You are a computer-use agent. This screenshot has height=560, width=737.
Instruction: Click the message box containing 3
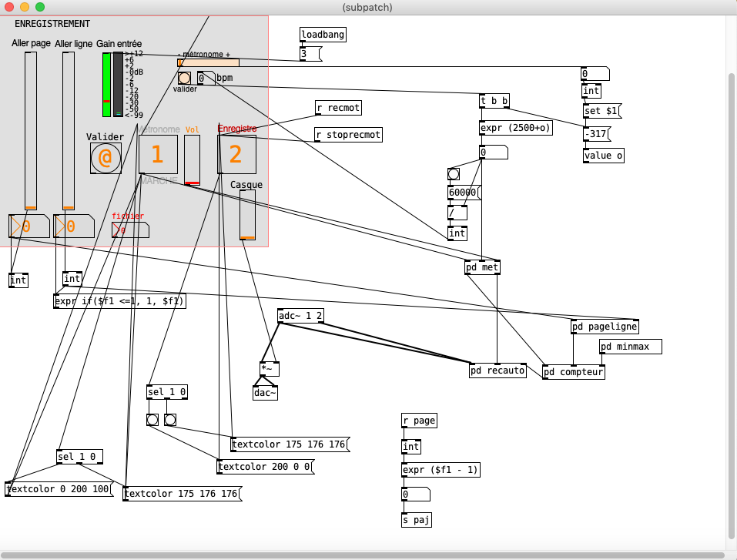point(311,54)
